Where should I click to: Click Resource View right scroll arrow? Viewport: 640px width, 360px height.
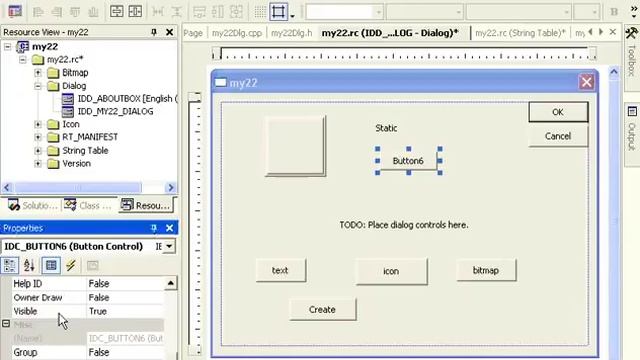coord(171,188)
